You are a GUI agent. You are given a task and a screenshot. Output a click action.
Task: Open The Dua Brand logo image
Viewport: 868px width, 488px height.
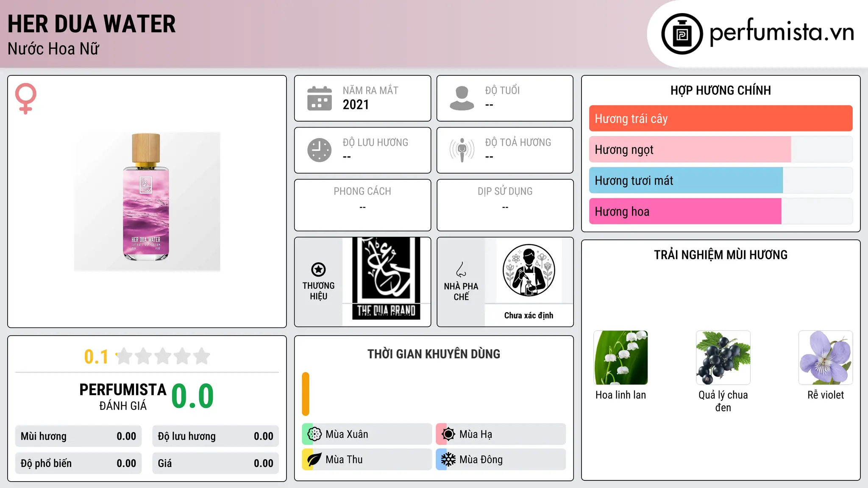[x=386, y=278]
